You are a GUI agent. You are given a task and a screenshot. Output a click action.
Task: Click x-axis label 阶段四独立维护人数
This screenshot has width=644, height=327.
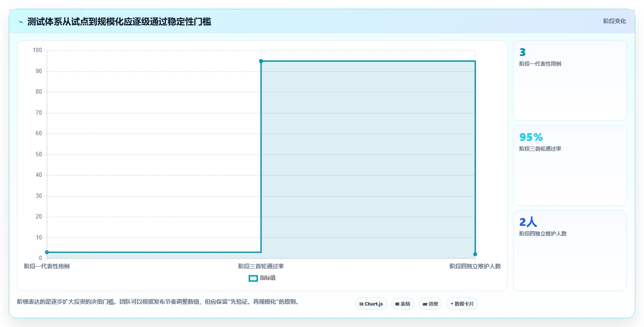475,266
